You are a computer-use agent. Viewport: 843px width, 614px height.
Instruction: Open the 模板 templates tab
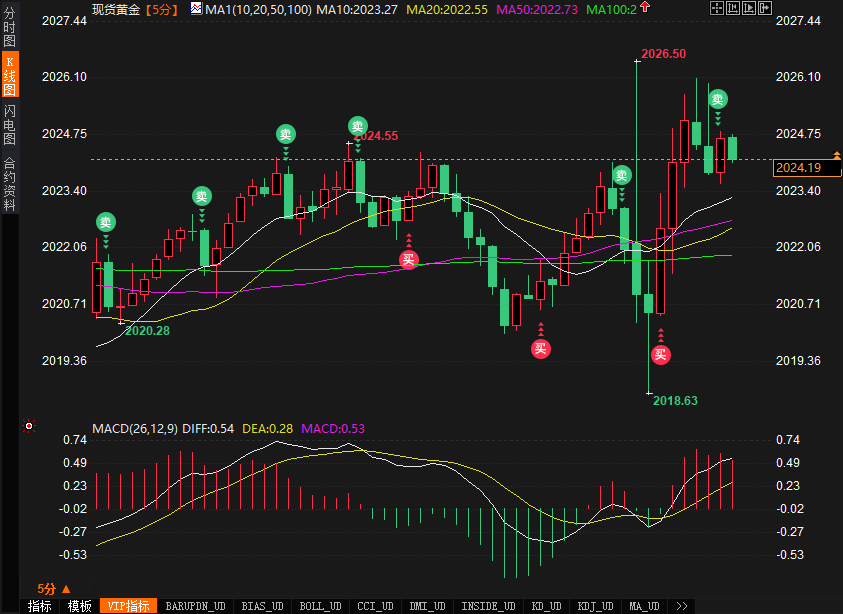pos(80,606)
